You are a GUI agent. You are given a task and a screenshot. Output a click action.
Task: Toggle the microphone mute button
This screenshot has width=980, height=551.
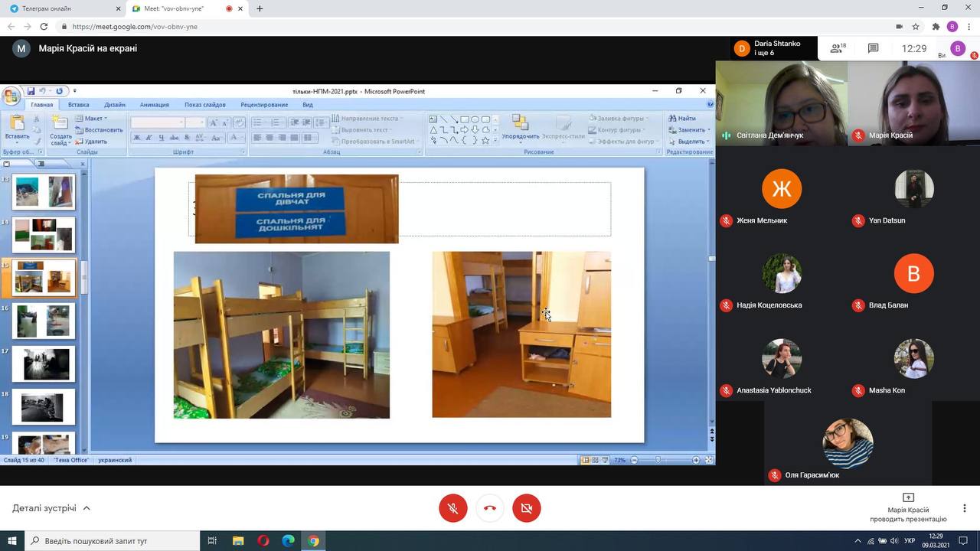(x=453, y=508)
